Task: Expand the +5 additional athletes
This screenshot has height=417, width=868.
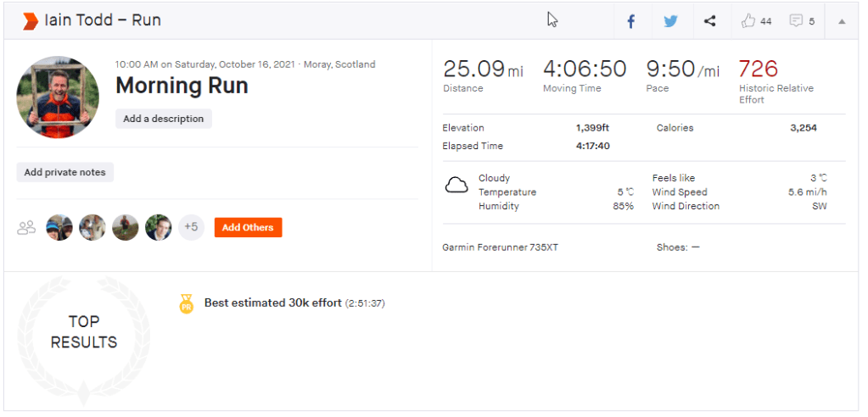Action: click(x=191, y=227)
